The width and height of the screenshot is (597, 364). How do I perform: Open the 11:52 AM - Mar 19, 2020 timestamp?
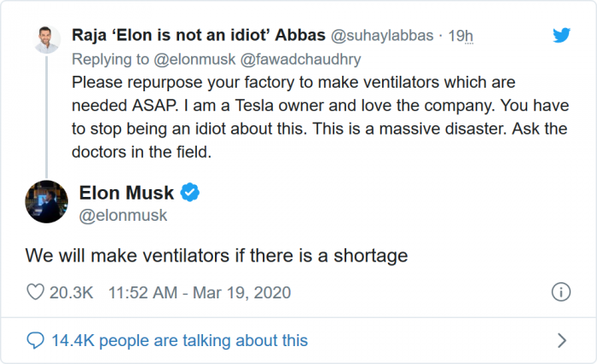pos(200,292)
